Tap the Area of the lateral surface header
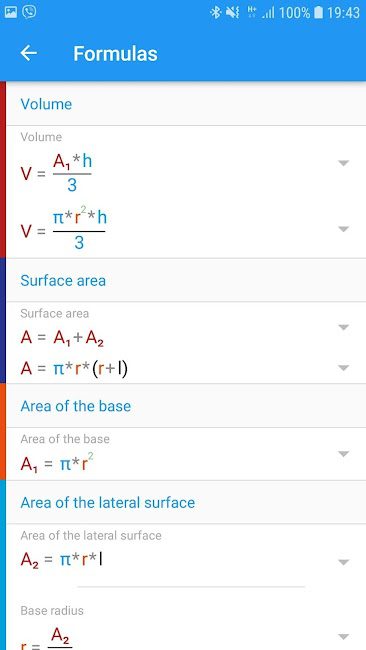The height and width of the screenshot is (650, 366). 186,502
